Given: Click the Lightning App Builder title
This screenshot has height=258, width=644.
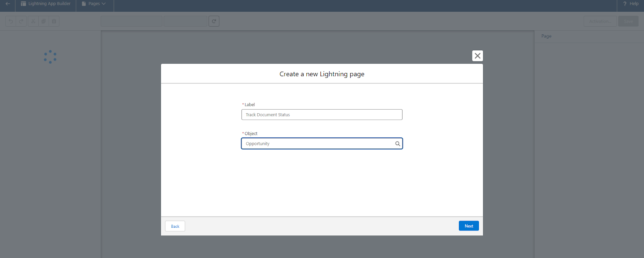Looking at the screenshot, I should click(46, 4).
